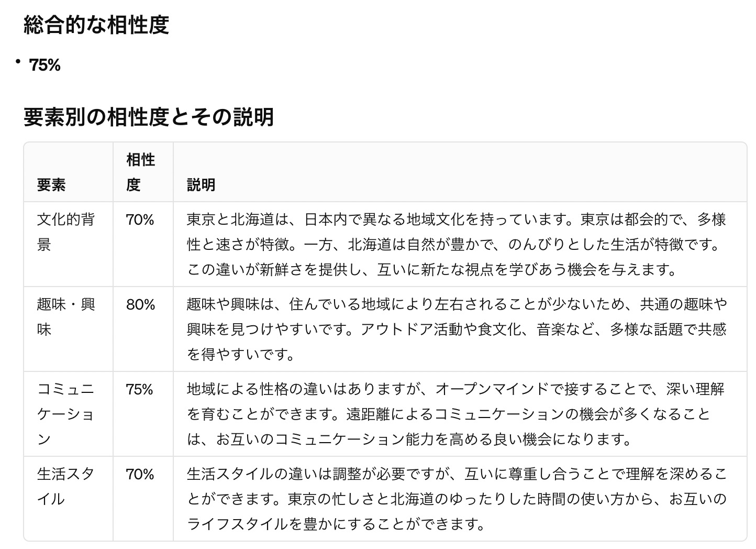
Task: Select the 生活スタイル row label
Action: [65, 486]
